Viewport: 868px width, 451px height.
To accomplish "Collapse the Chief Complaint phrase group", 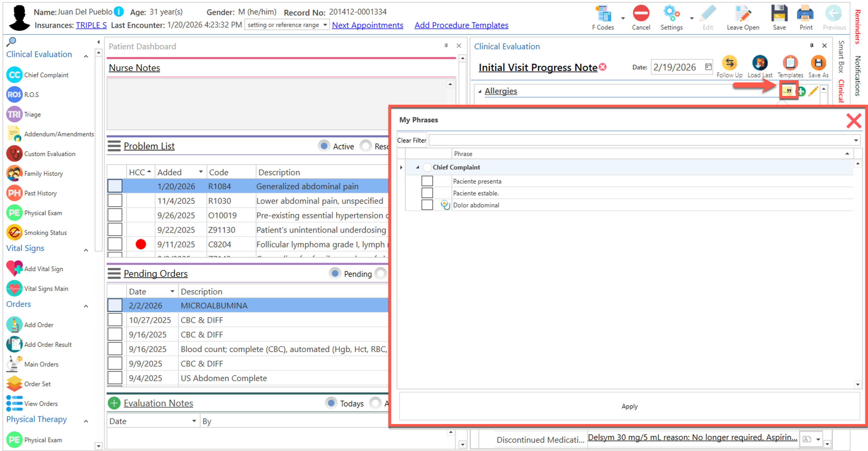I will click(x=417, y=167).
